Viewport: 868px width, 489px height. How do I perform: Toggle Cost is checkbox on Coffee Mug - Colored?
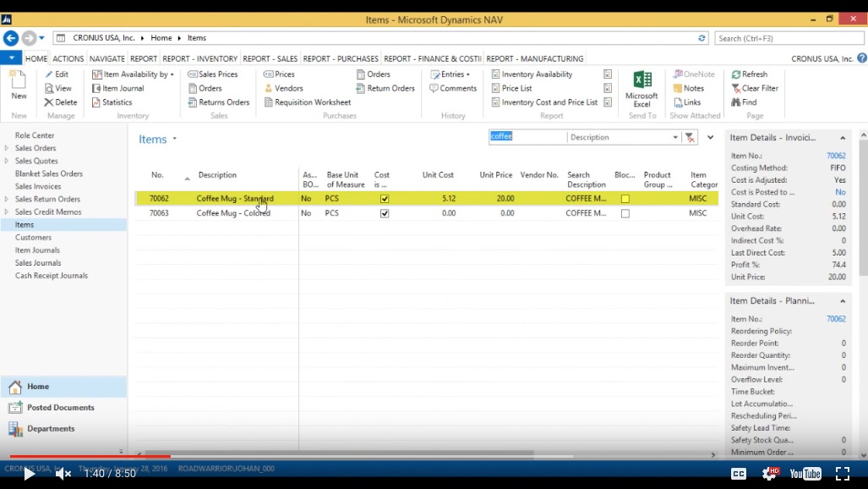[385, 212]
